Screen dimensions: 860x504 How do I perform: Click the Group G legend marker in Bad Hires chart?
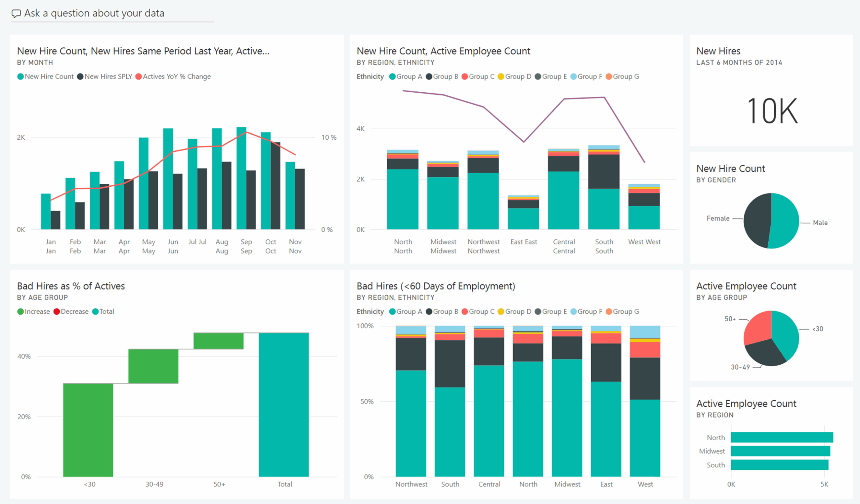608,312
